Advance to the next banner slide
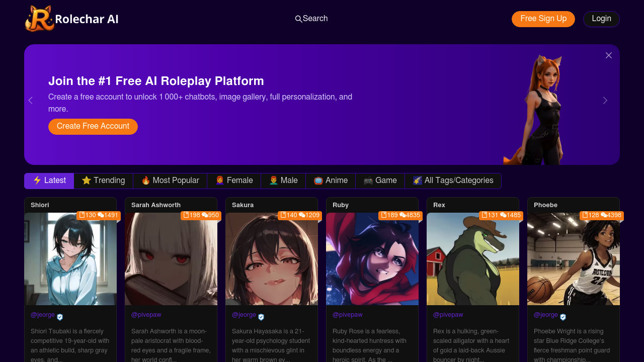Viewport: 644px width, 362px height. (605, 101)
